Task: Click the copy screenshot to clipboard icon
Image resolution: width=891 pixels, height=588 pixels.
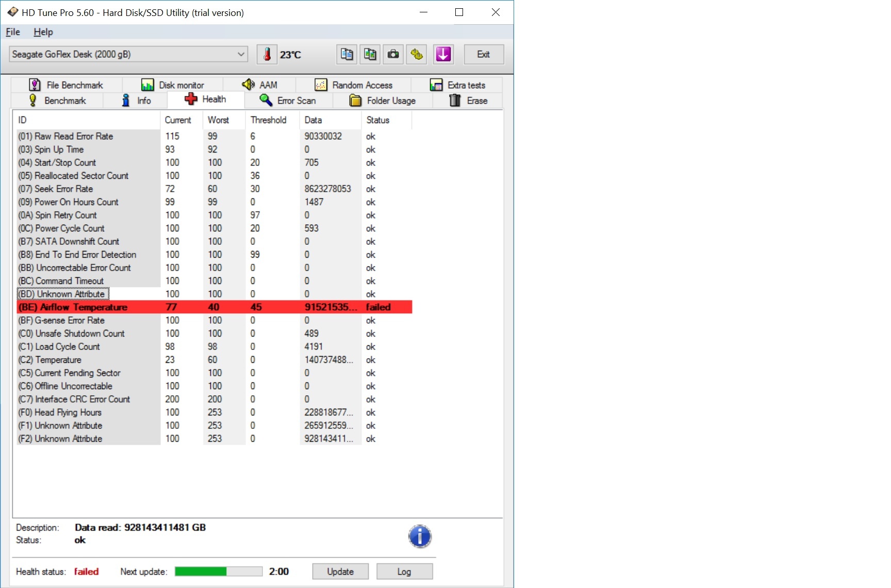Action: [x=370, y=54]
